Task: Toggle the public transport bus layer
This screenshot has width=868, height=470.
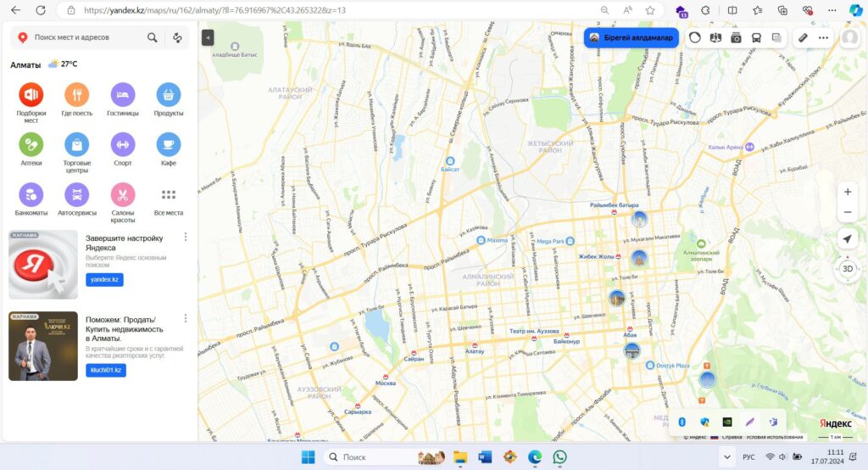Action: [x=756, y=37]
